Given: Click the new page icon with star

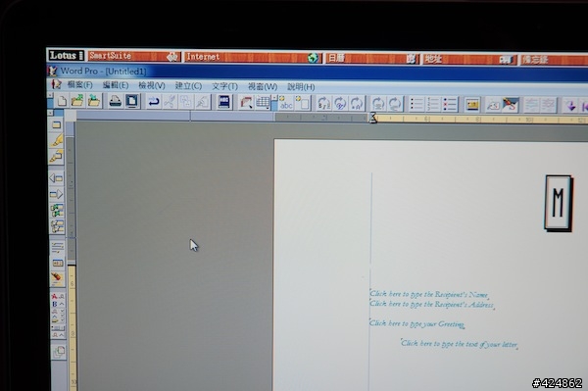Looking at the screenshot, I should click(x=303, y=103).
